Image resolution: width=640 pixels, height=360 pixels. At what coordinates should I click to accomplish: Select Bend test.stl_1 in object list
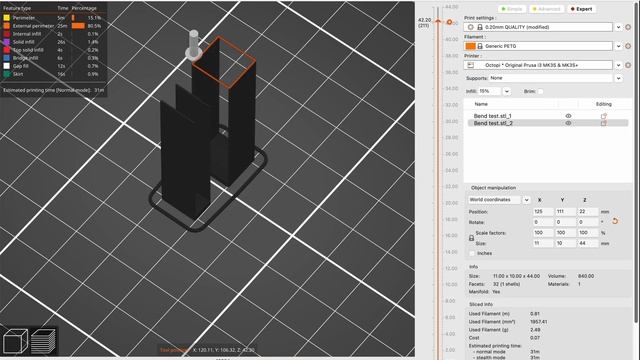(493, 116)
